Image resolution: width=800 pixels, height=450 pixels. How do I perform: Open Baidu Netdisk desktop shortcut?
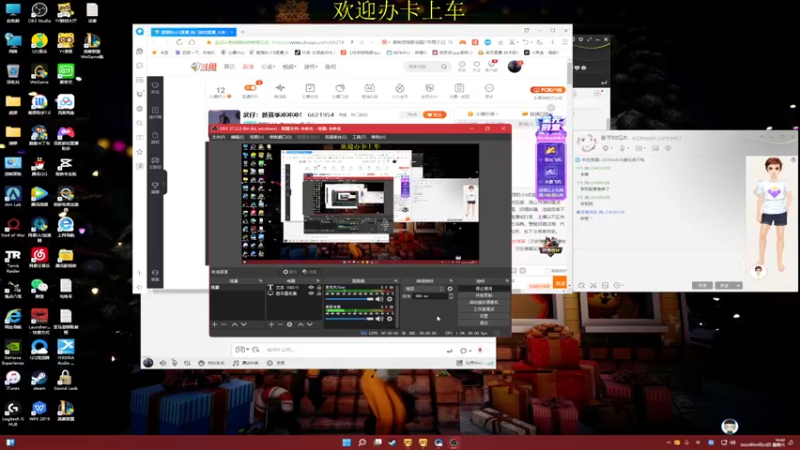(x=65, y=105)
